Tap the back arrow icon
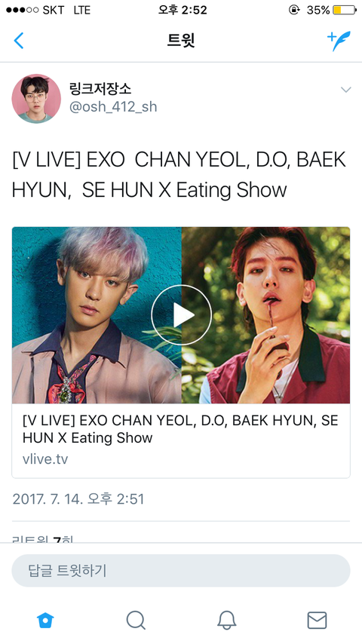This screenshot has height=644, width=362. [19, 41]
